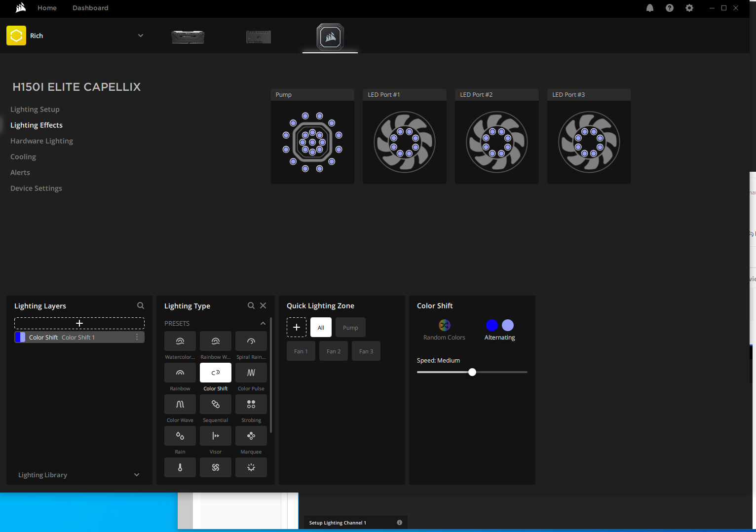The height and width of the screenshot is (532, 756).
Task: Click the Corsair sails logo icon
Action: tap(20, 8)
